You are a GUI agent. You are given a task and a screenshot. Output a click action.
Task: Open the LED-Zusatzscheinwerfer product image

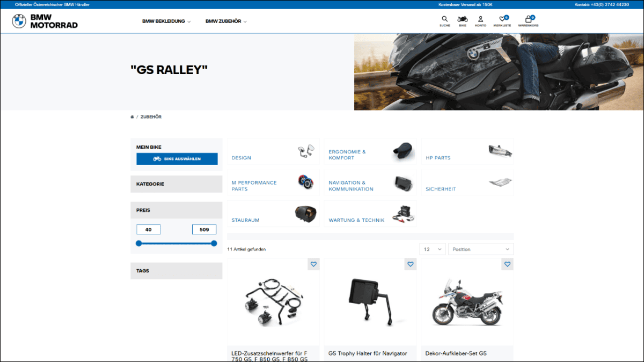tap(273, 302)
